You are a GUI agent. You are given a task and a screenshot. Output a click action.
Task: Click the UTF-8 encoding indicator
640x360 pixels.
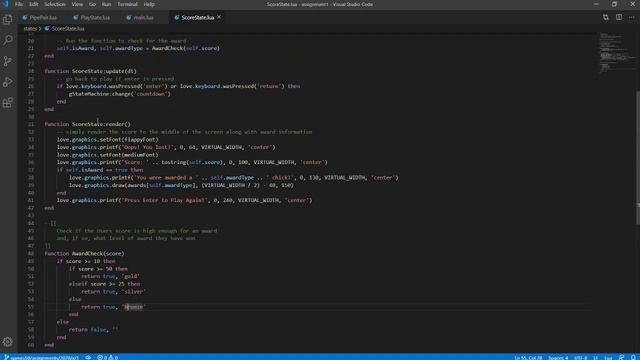tap(580, 357)
